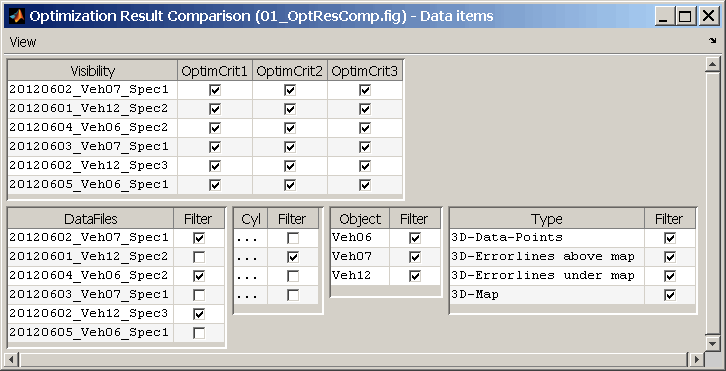
Task: Click the Visibility column header
Action: [x=93, y=71]
